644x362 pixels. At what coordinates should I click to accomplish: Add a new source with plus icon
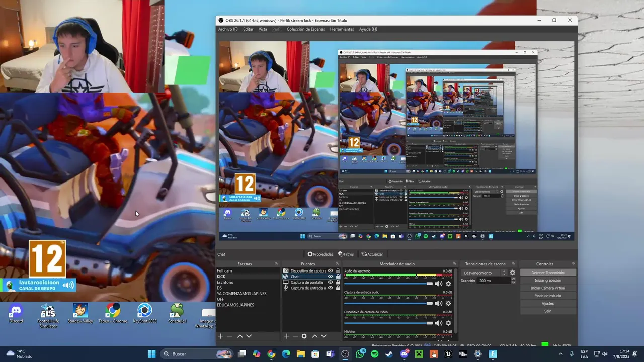286,336
